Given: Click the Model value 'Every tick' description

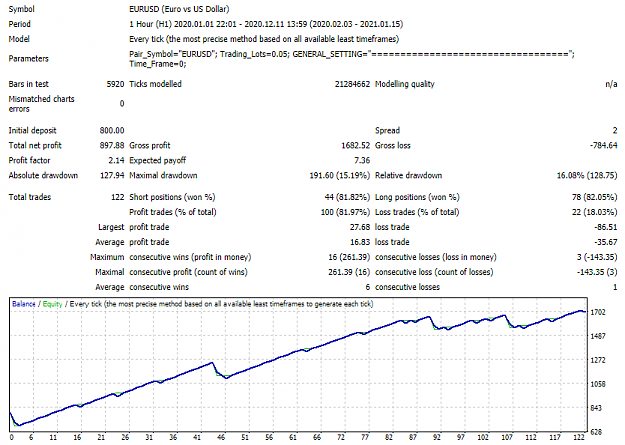Looking at the screenshot, I should click(x=264, y=39).
